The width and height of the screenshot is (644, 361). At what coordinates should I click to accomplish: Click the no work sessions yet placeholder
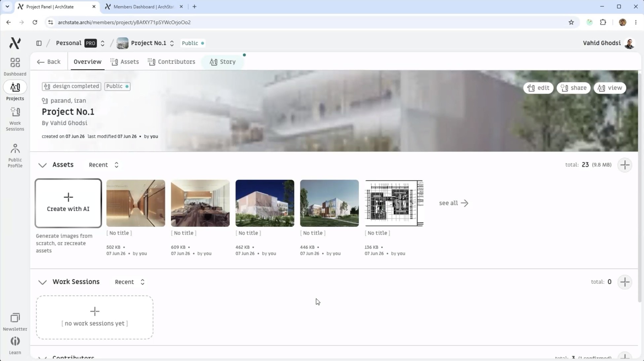click(x=95, y=317)
